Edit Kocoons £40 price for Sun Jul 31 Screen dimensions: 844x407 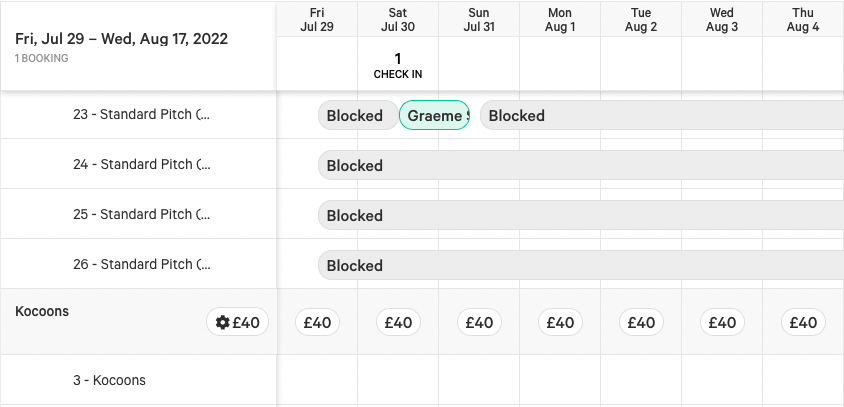(480, 322)
